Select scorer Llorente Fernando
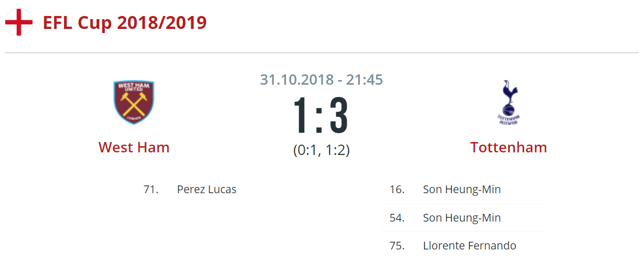Image resolution: width=644 pixels, height=266 pixels. pos(469,246)
